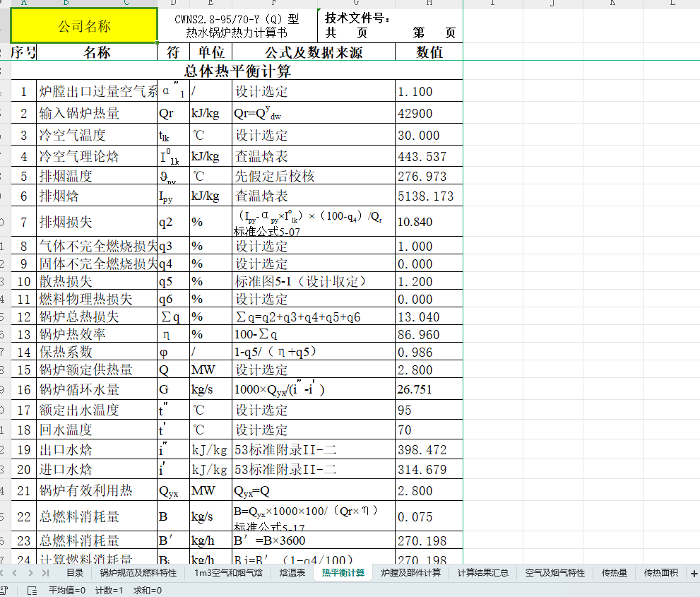The width and height of the screenshot is (700, 597).
Task: Select the value cell 443.537
Action: click(x=429, y=156)
